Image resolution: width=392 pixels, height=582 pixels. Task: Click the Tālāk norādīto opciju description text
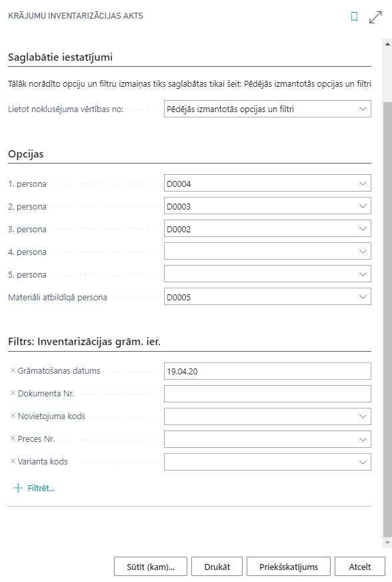coord(189,84)
